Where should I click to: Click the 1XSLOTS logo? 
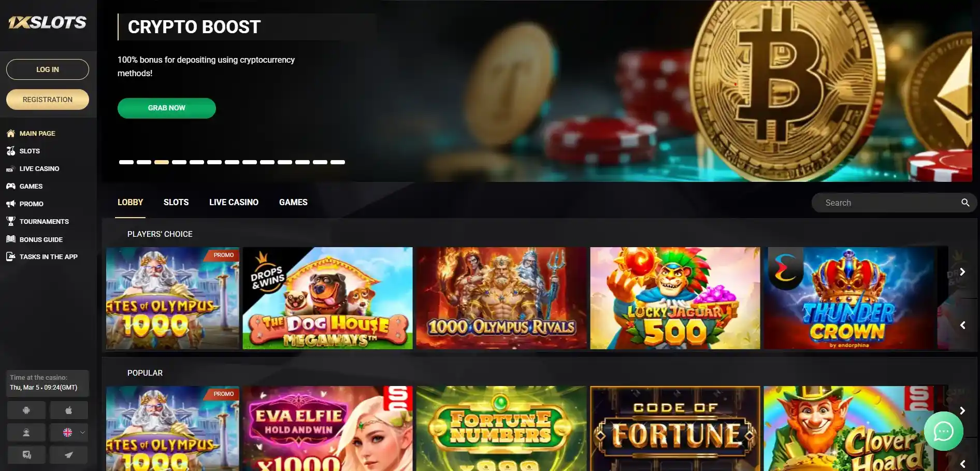(x=47, y=22)
